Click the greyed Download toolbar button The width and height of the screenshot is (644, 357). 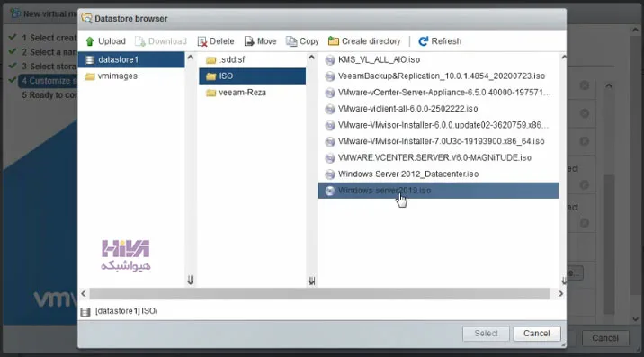161,41
